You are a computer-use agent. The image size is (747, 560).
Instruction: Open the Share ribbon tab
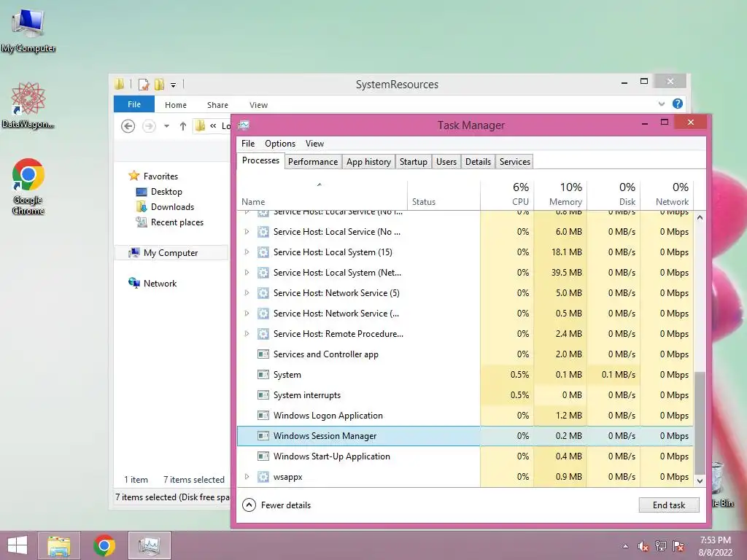pyautogui.click(x=217, y=105)
